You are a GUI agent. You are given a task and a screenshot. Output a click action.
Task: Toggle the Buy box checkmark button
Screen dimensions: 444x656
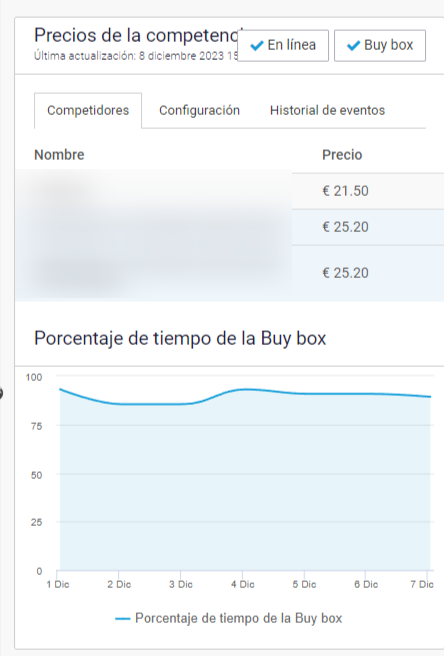[380, 45]
